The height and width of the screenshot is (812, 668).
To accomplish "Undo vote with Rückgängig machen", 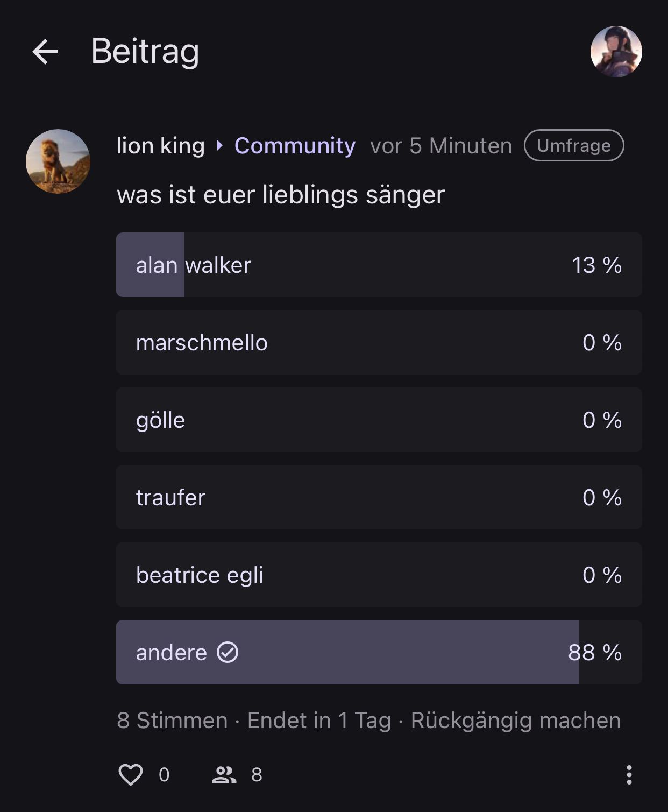I will tap(515, 721).
